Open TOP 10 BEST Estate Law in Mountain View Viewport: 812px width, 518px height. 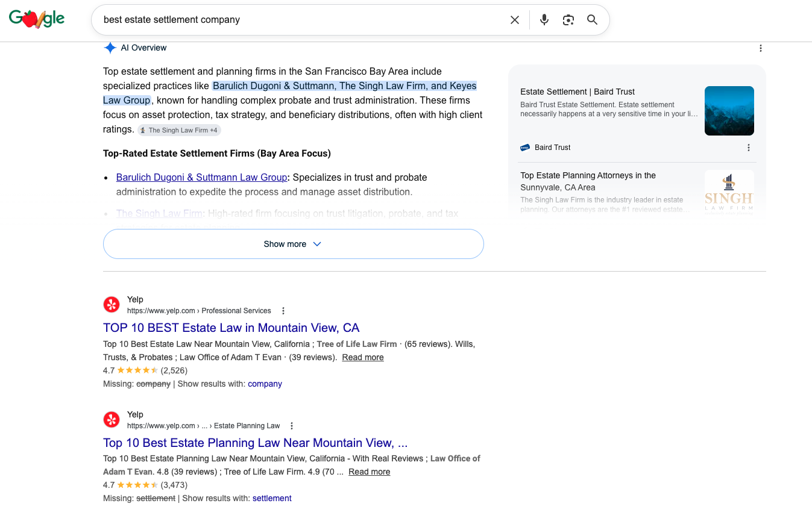[x=231, y=328]
